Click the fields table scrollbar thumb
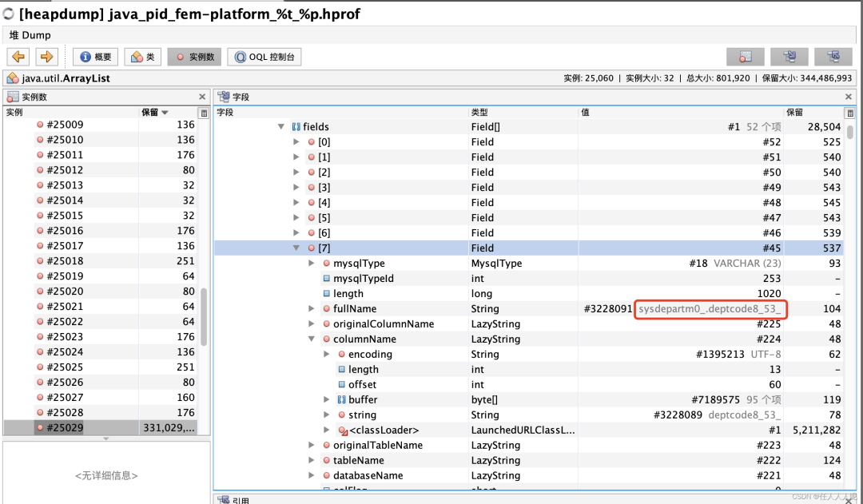This screenshot has height=504, width=863. (x=849, y=132)
